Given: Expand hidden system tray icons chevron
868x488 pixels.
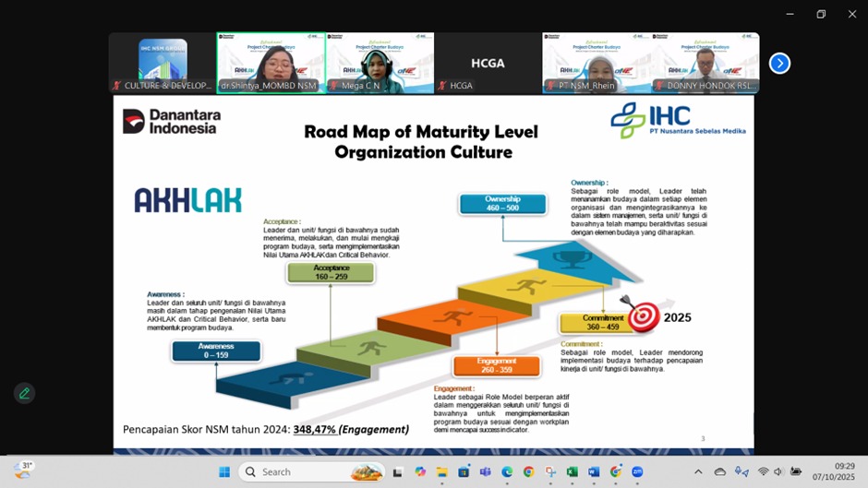Looking at the screenshot, I should [698, 472].
